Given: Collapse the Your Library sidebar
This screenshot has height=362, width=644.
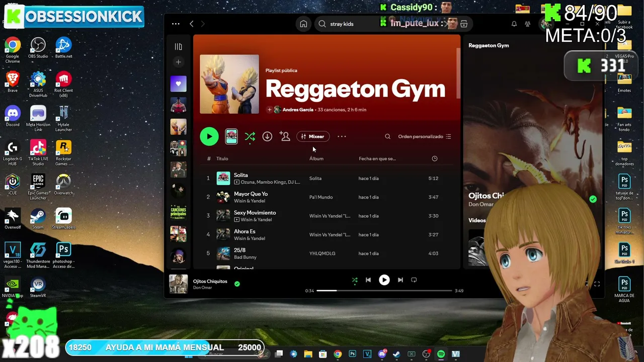Looking at the screenshot, I should (178, 47).
